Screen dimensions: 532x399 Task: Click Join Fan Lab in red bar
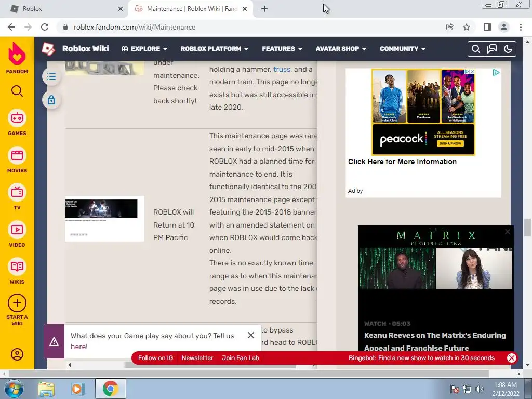tap(241, 358)
